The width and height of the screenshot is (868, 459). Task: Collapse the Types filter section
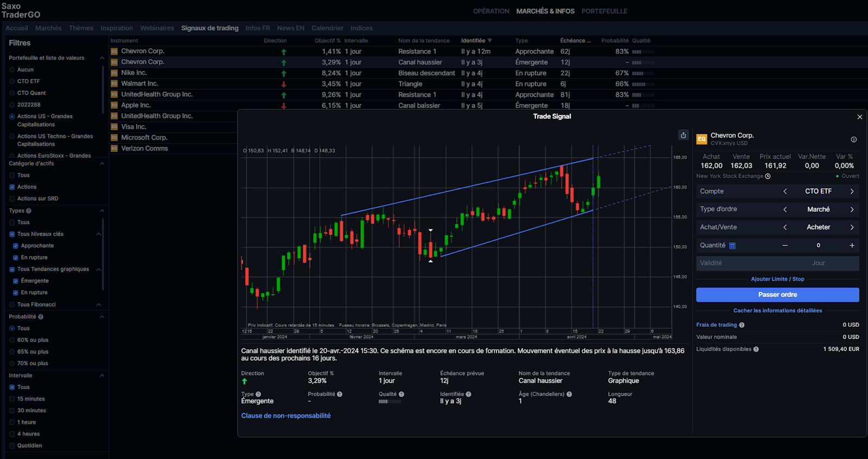102,211
